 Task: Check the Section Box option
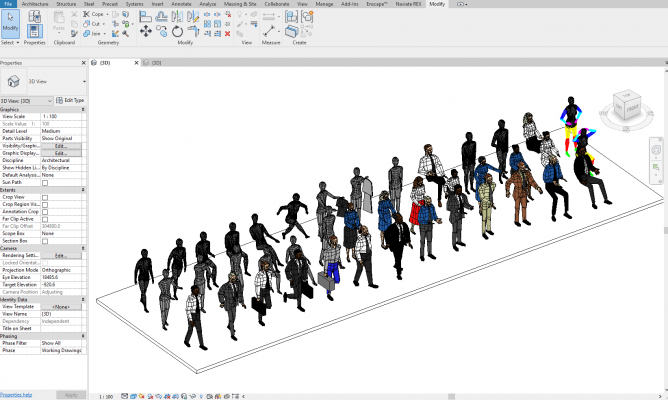(45, 240)
